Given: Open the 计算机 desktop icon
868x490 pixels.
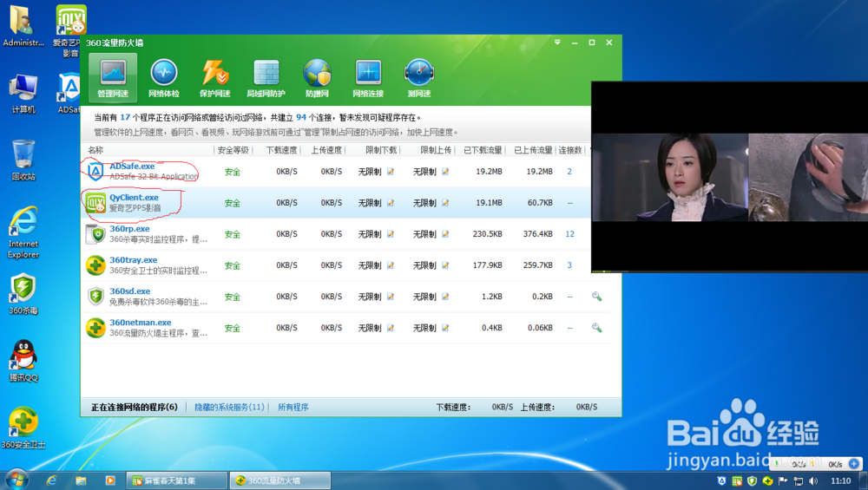Looking at the screenshot, I should point(23,94).
